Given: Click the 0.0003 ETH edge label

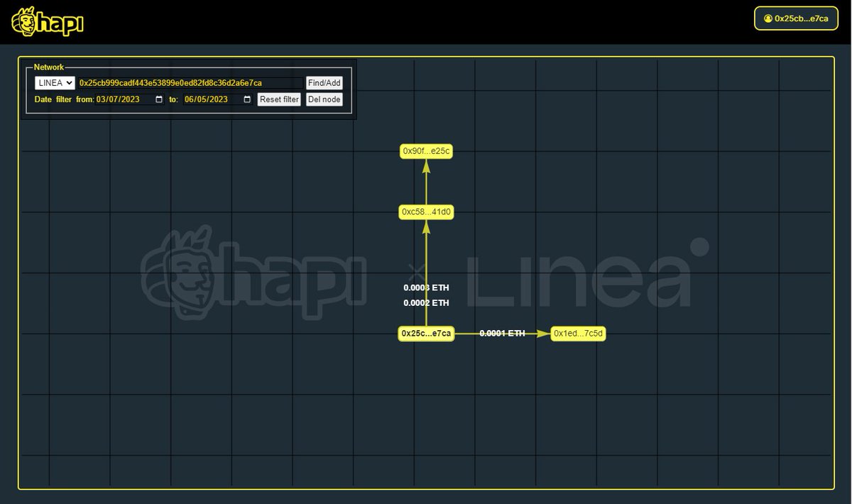Looking at the screenshot, I should point(426,288).
